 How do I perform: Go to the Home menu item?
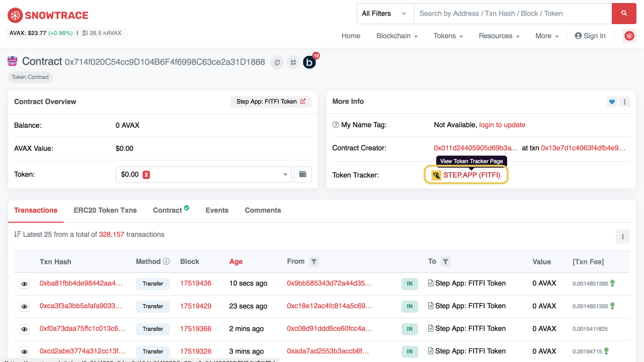click(x=351, y=36)
